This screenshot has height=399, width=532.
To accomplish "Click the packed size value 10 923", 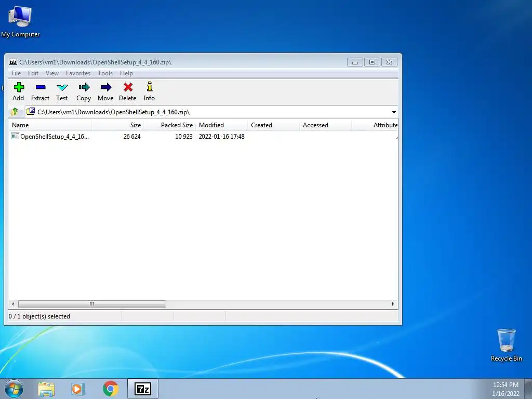I will (184, 137).
